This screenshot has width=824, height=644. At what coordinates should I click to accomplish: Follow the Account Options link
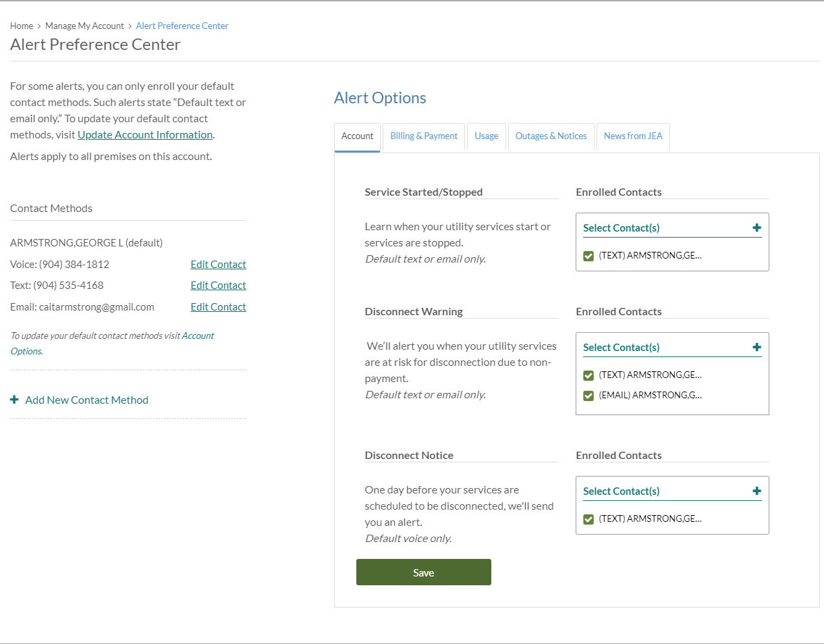point(198,336)
